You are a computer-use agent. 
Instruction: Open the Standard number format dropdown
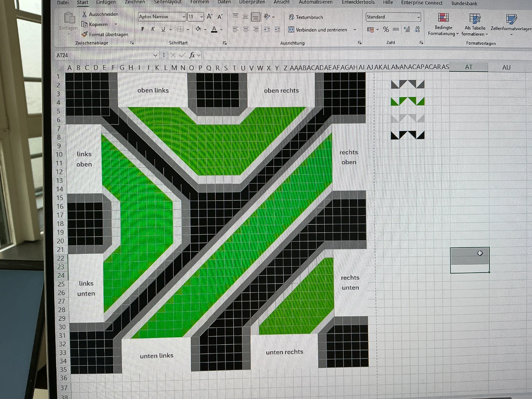[x=419, y=17]
